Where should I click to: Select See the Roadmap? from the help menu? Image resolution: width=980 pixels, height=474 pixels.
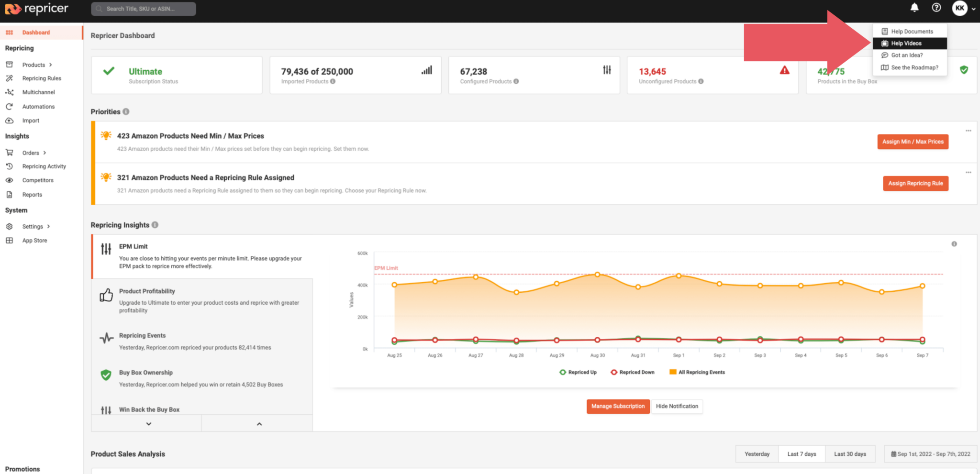pyautogui.click(x=910, y=67)
